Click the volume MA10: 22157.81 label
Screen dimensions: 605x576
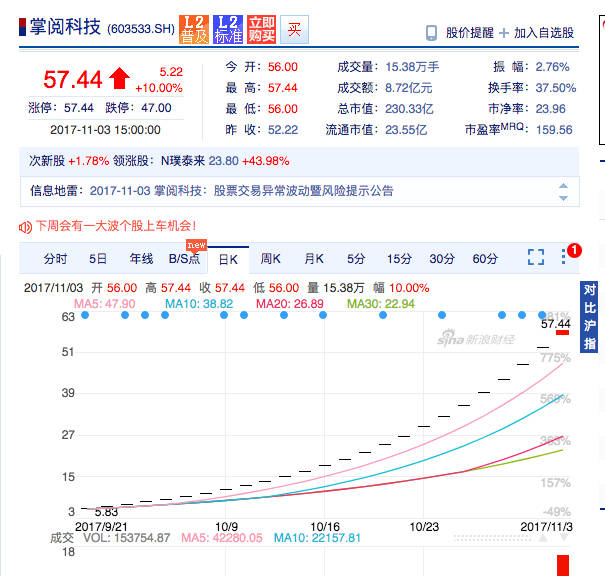click(317, 538)
